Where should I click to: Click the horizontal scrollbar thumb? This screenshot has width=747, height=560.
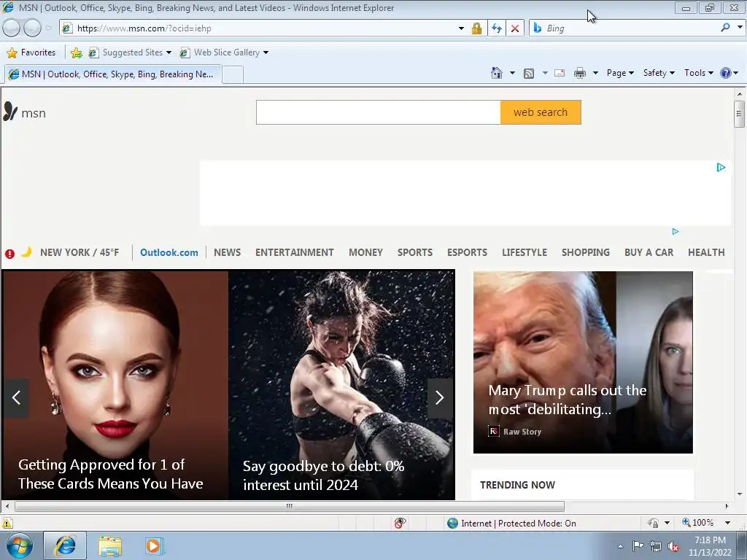click(289, 506)
